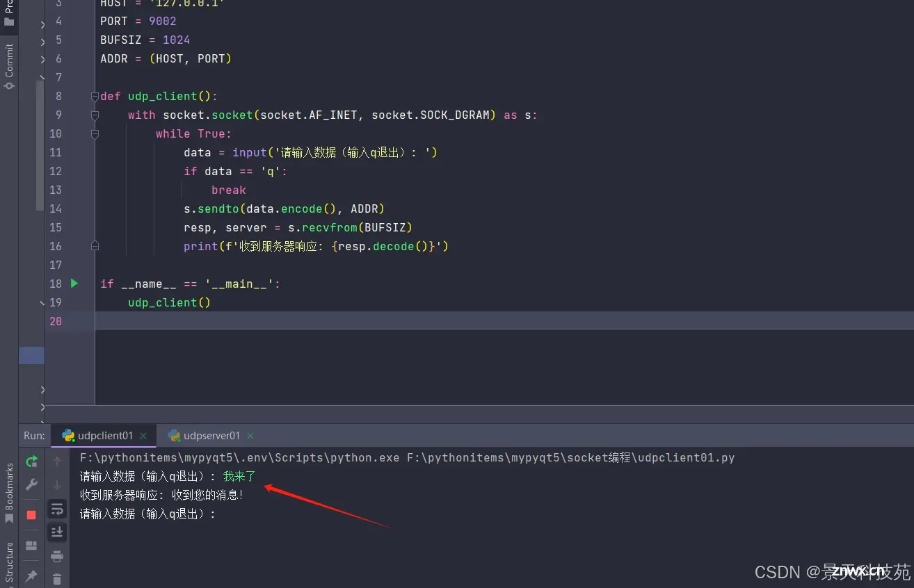Rerun udpclient01 with the green rerun icon
The image size is (914, 588).
click(31, 462)
